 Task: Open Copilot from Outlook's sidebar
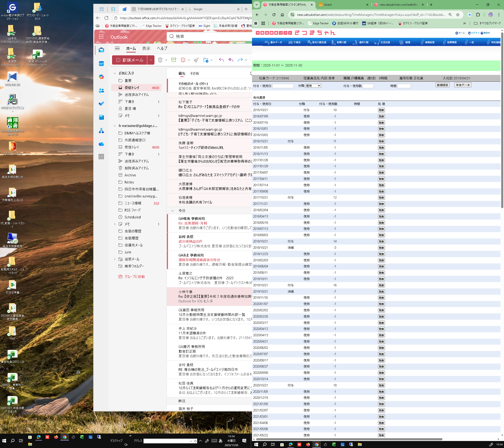click(x=101, y=77)
